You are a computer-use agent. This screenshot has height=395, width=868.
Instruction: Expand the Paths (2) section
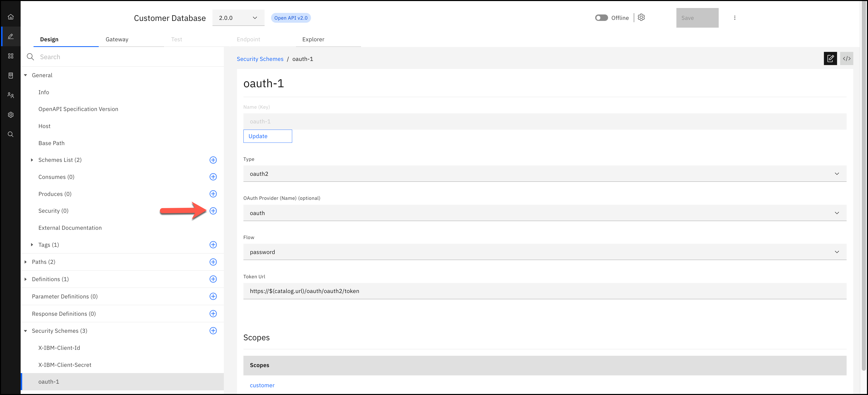(26, 262)
